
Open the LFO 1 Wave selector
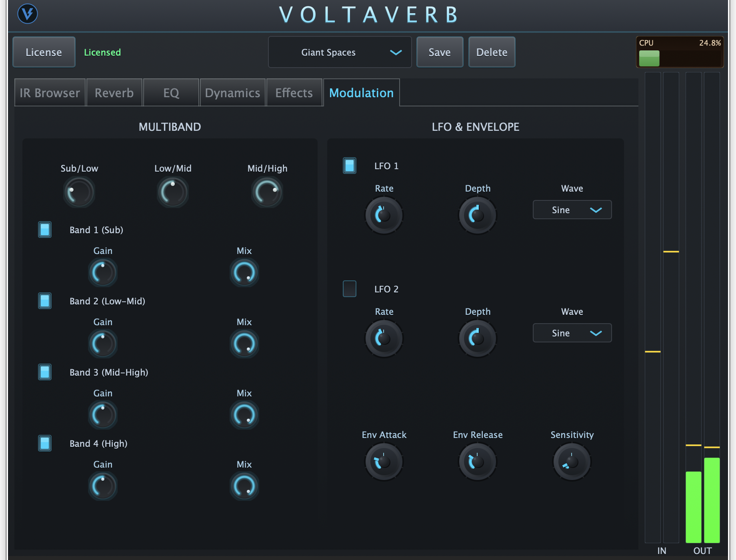572,210
